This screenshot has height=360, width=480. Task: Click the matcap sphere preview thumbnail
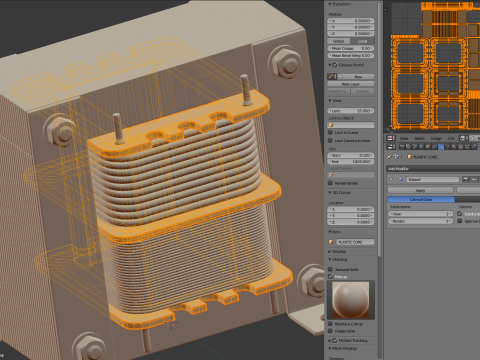[351, 300]
